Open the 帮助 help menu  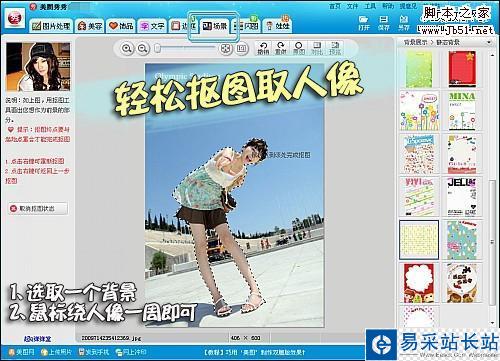pyautogui.click(x=388, y=6)
